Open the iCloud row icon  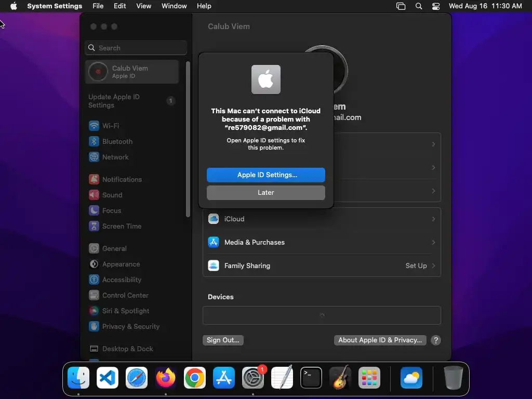pos(214,219)
